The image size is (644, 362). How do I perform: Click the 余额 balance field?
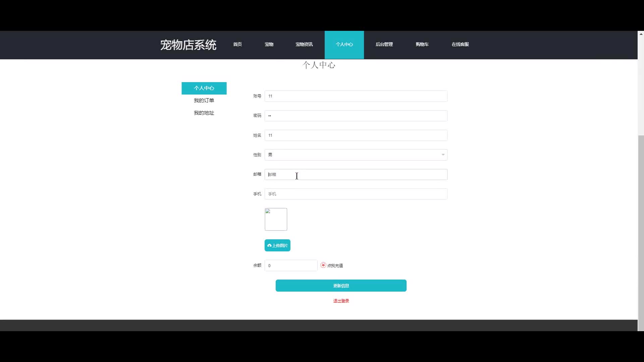tap(290, 265)
